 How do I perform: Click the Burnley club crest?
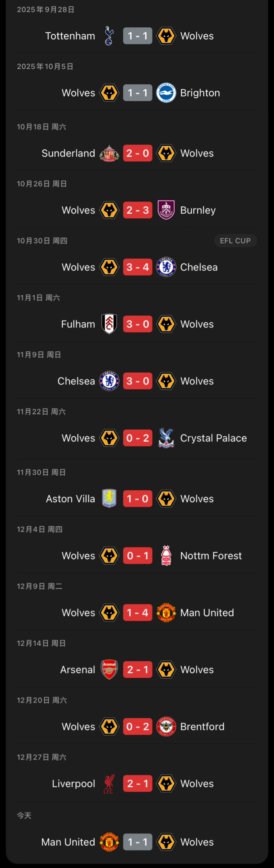[x=166, y=210]
